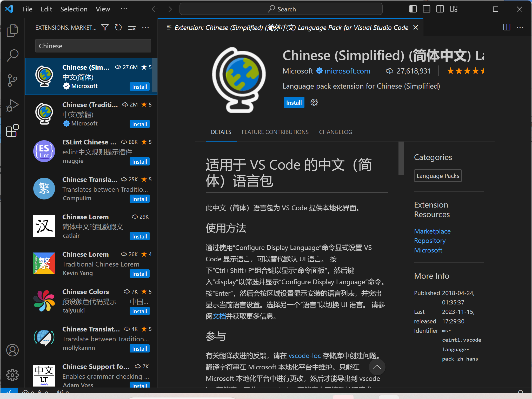The height and width of the screenshot is (399, 532).
Task: Open the Explorer view in activity bar
Action: (12, 31)
